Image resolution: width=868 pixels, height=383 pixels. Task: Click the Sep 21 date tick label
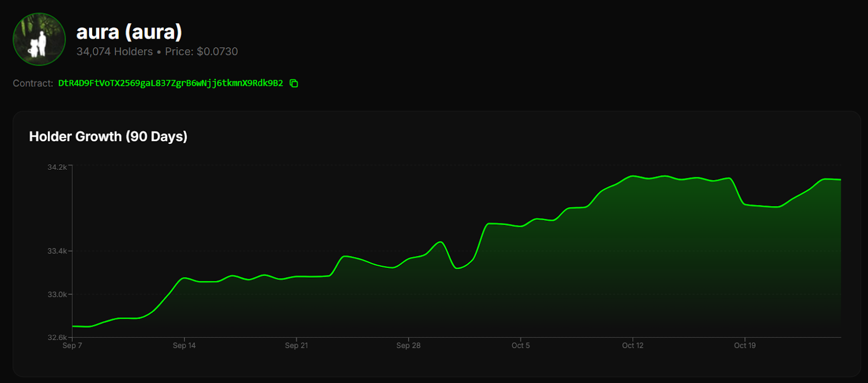pos(296,346)
